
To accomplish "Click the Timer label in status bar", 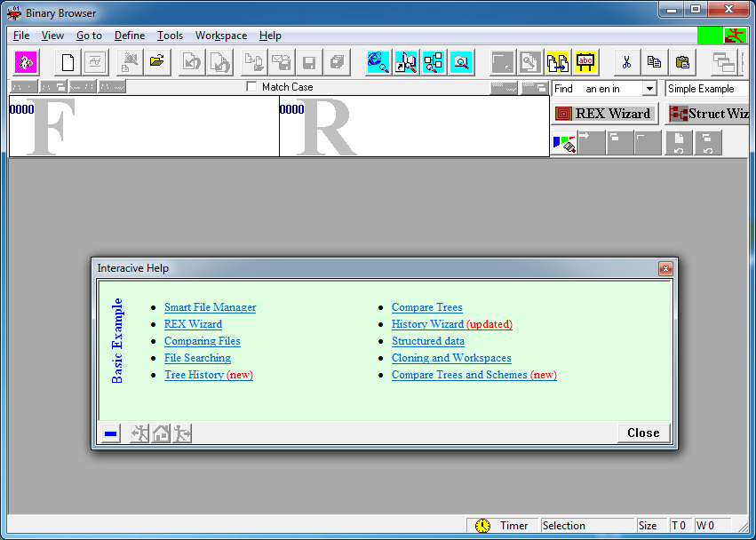I will 514,526.
